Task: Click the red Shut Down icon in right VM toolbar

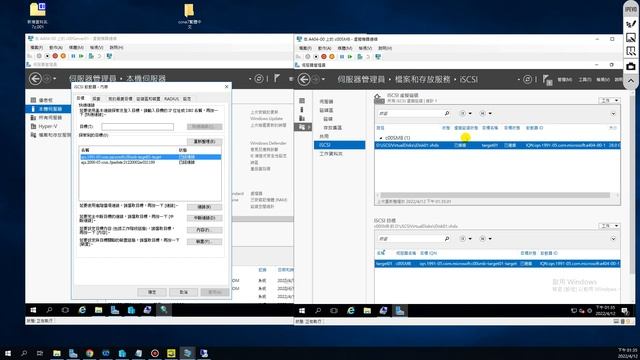Action: [x=324, y=57]
